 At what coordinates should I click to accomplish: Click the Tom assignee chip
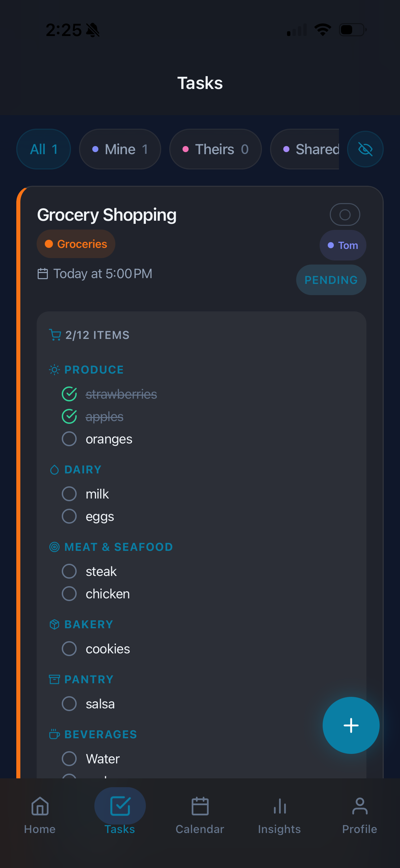click(x=343, y=245)
